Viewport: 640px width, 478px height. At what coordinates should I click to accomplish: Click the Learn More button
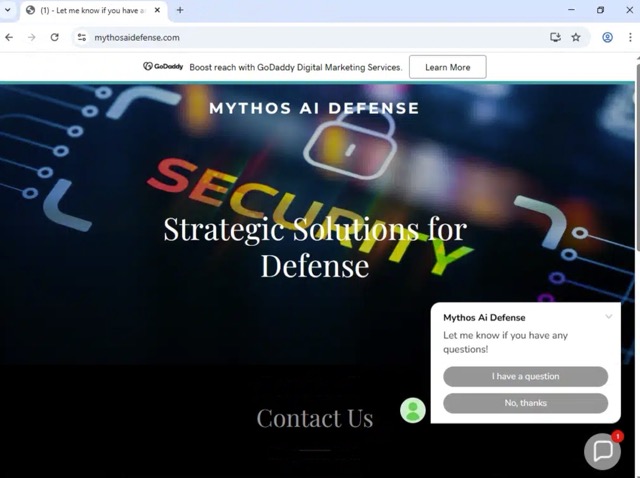(448, 67)
